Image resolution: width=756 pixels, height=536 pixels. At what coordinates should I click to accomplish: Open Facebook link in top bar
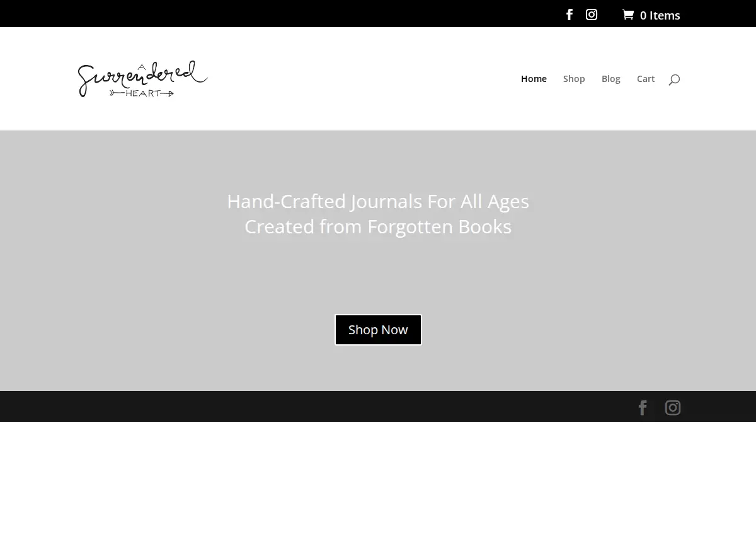[570, 15]
